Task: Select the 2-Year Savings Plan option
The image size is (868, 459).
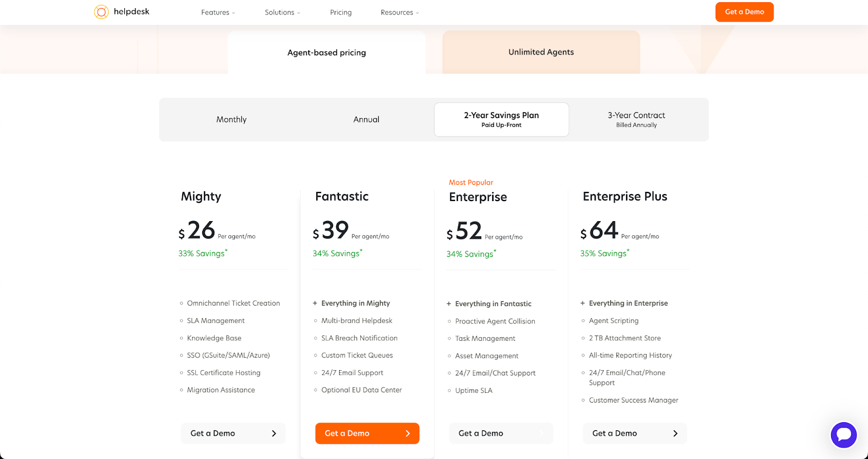Action: click(x=501, y=120)
